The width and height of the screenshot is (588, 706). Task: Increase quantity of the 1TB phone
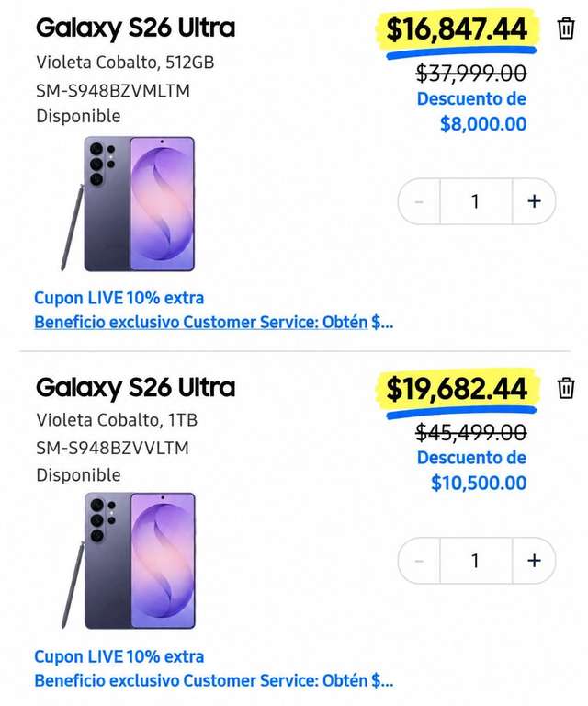534,561
